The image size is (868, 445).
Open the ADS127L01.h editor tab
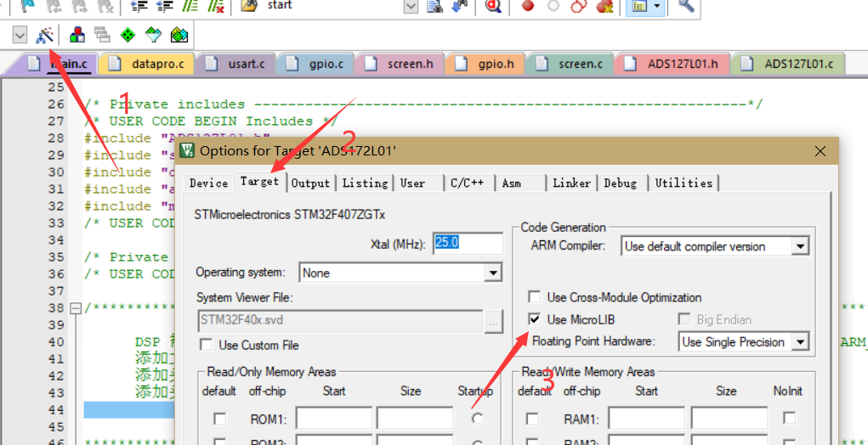[673, 65]
